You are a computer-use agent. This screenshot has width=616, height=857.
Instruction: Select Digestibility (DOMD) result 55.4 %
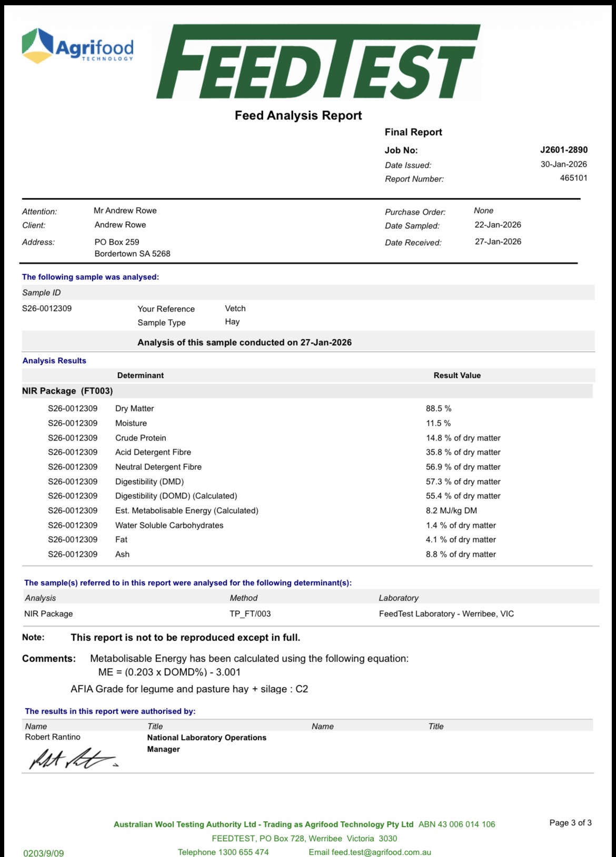(463, 496)
